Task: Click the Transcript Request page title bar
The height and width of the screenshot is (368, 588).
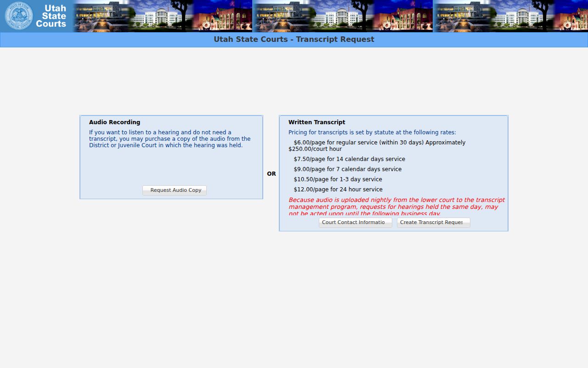Action: (x=294, y=40)
